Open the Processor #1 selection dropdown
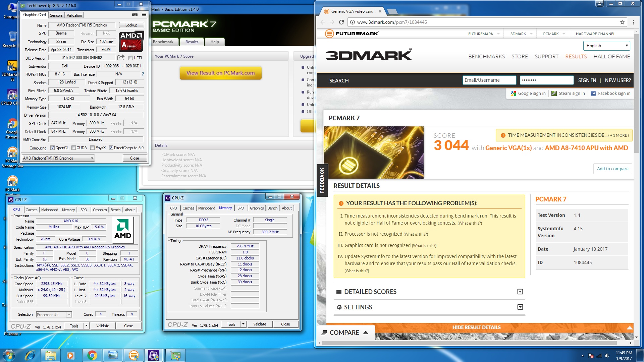Image resolution: width=644 pixels, height=362 pixels. [54, 315]
